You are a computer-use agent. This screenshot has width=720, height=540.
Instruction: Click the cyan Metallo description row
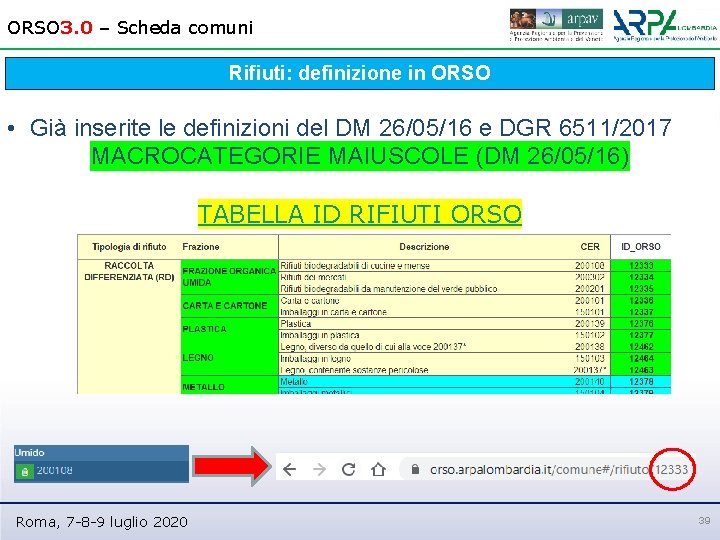444,382
